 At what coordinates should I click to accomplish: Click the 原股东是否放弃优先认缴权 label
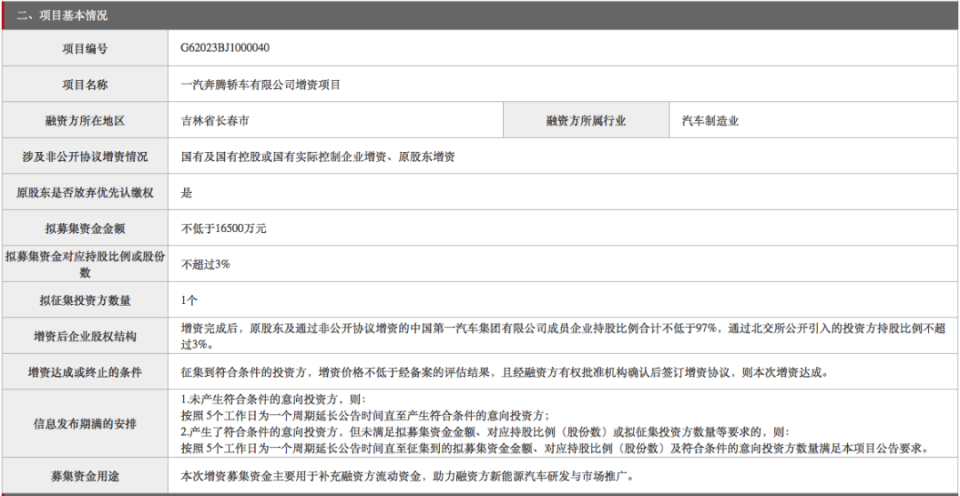point(85,193)
